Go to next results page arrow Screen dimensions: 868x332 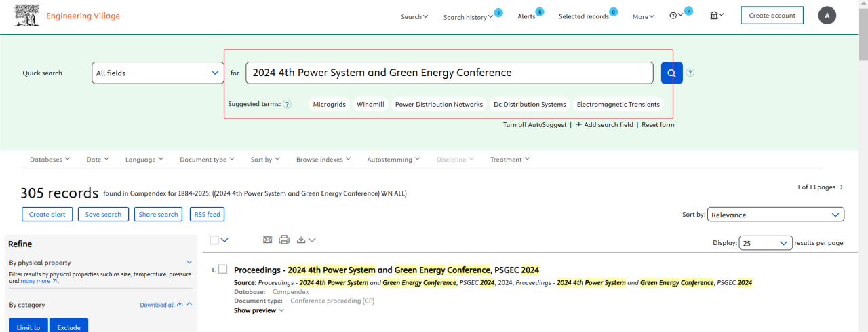coord(842,187)
